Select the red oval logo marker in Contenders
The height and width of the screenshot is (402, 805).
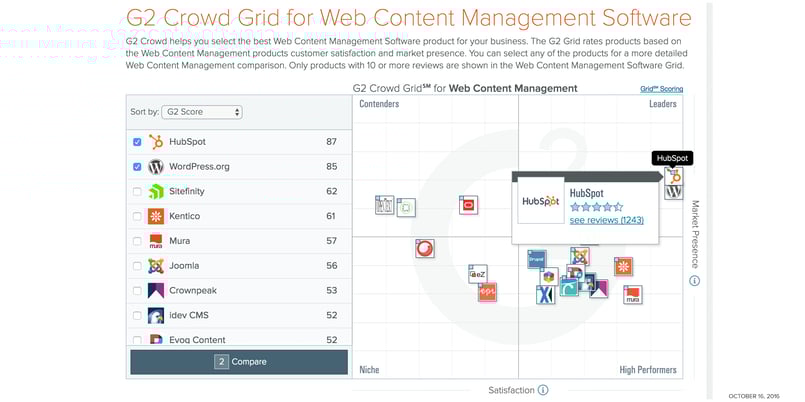469,205
